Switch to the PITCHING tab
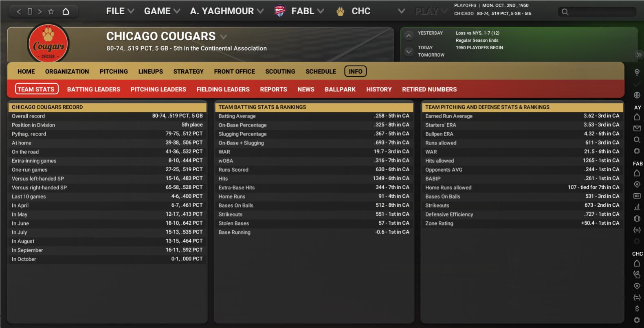The height and width of the screenshot is (328, 644). tap(114, 72)
